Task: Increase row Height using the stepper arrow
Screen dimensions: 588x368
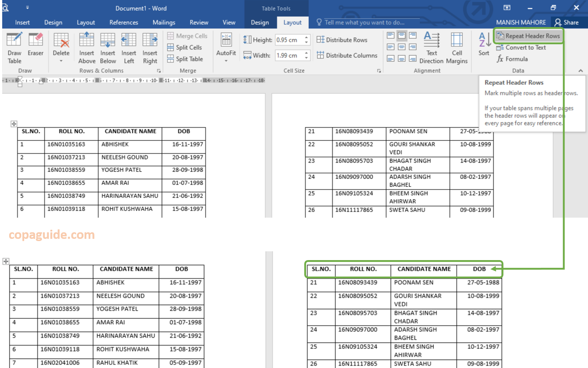Action: pyautogui.click(x=306, y=37)
